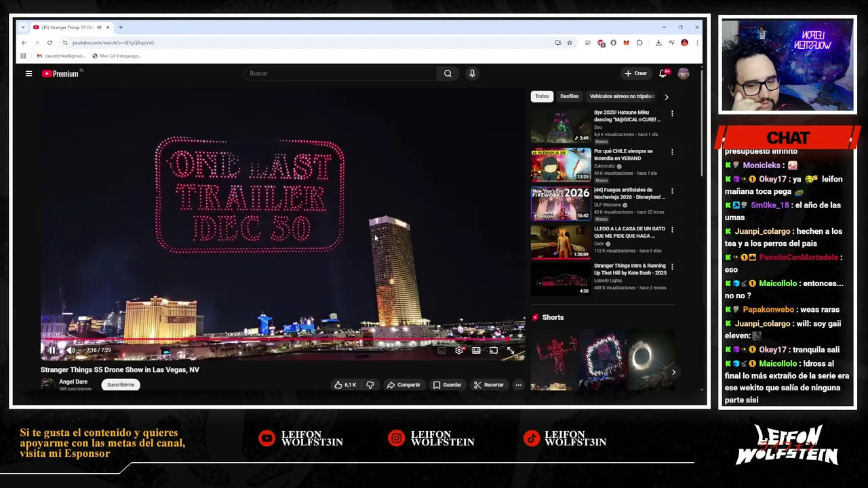The width and height of the screenshot is (868, 488).
Task: Toggle subtitles on the video player
Action: pyautogui.click(x=441, y=350)
